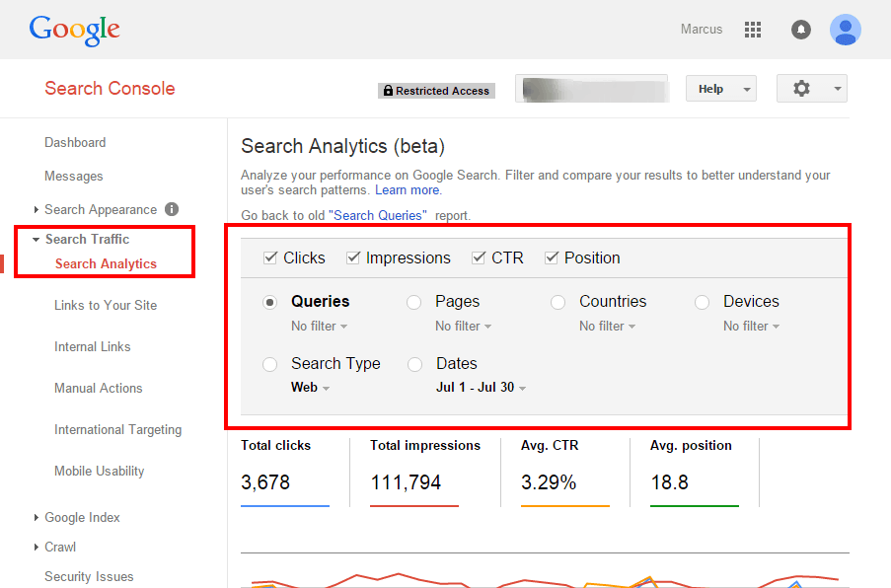891x588 pixels.
Task: Click the Avg. position 18.8 card
Action: click(x=695, y=473)
